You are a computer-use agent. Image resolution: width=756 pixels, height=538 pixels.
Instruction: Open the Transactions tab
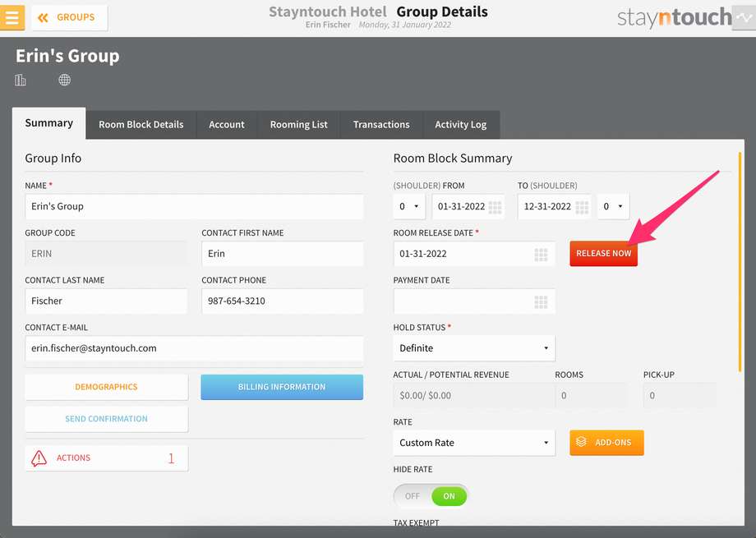pyautogui.click(x=381, y=125)
